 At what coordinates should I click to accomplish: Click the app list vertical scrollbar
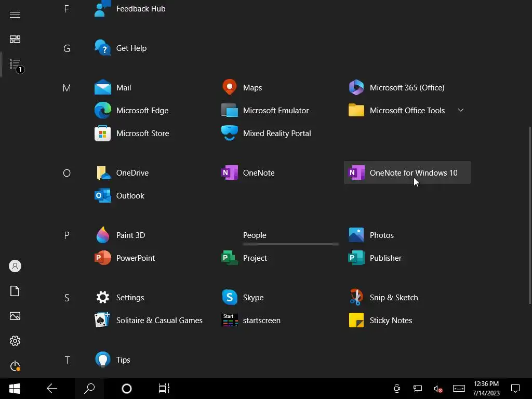[x=530, y=215]
